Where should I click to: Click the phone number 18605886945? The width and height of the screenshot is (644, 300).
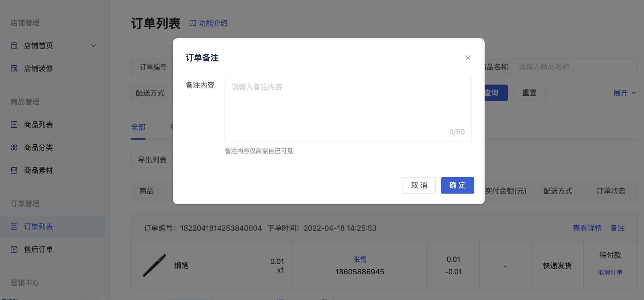(360, 272)
